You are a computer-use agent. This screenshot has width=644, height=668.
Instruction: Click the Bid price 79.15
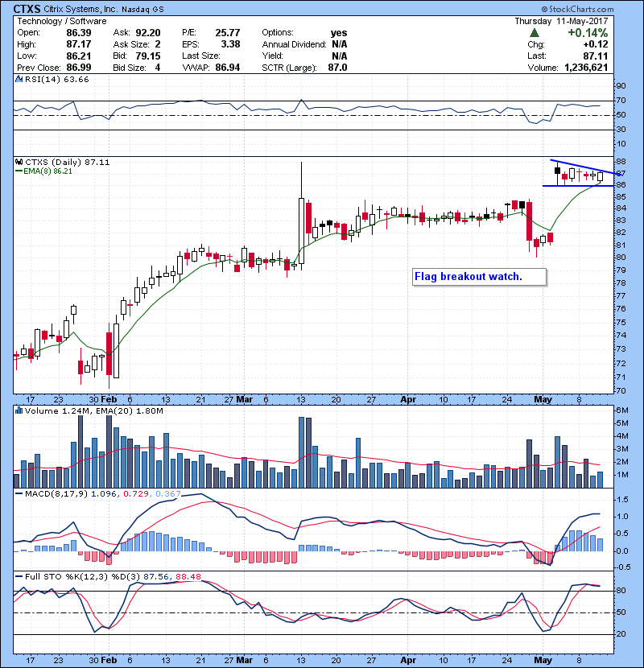(x=148, y=56)
